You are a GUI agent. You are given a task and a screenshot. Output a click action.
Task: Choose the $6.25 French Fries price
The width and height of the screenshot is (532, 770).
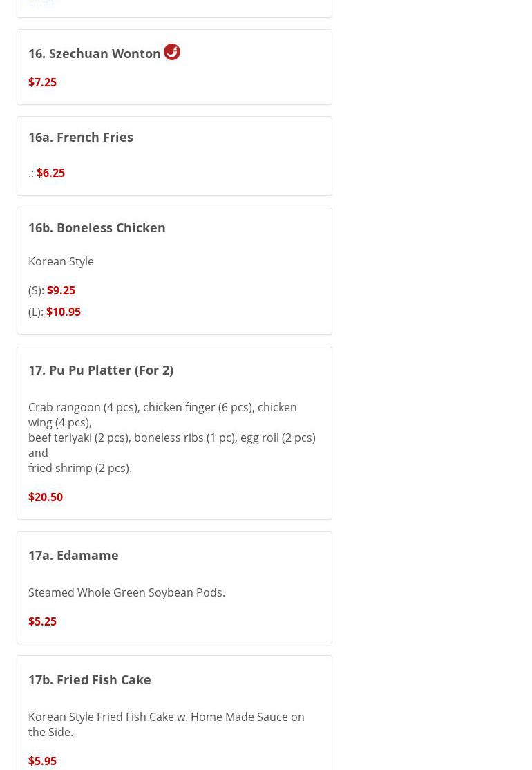point(50,173)
